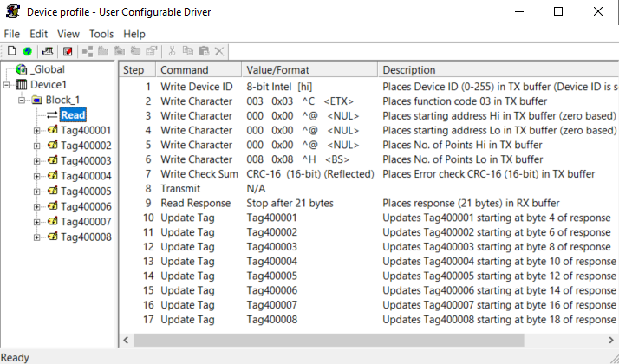The image size is (619, 364).
Task: Click the horizontal scrollbar right arrow
Action: [610, 340]
